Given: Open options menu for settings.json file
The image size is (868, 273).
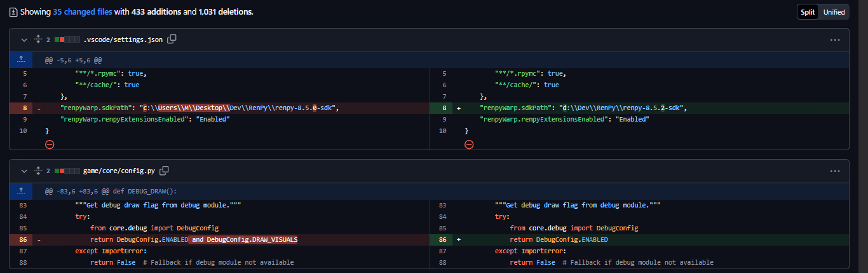Looking at the screenshot, I should [x=835, y=39].
